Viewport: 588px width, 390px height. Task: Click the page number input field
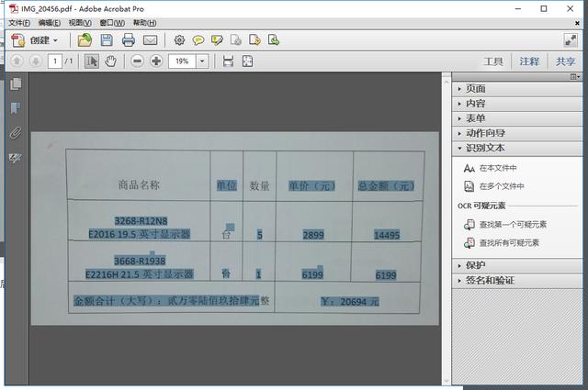click(54, 61)
